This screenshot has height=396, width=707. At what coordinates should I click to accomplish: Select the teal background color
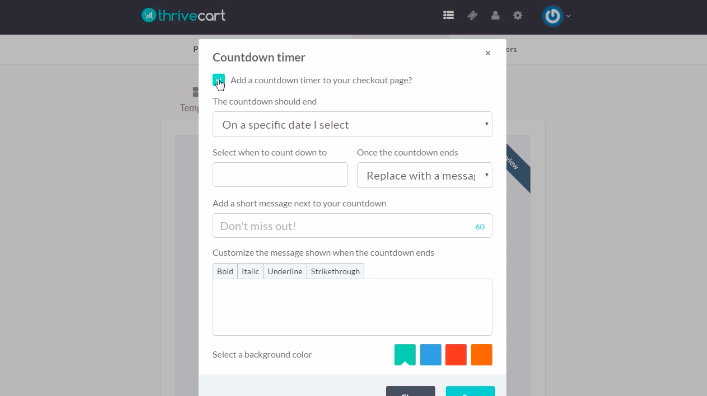click(405, 355)
